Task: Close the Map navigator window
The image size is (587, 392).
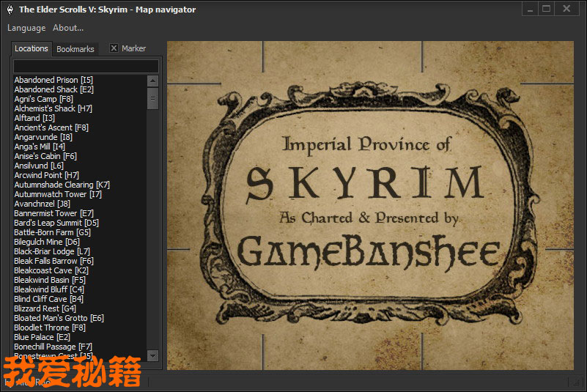Action: tap(566, 9)
